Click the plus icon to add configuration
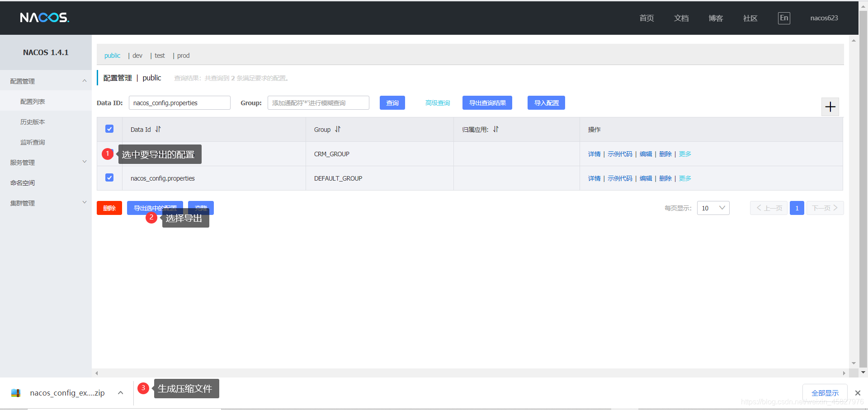This screenshot has height=410, width=868. [830, 107]
